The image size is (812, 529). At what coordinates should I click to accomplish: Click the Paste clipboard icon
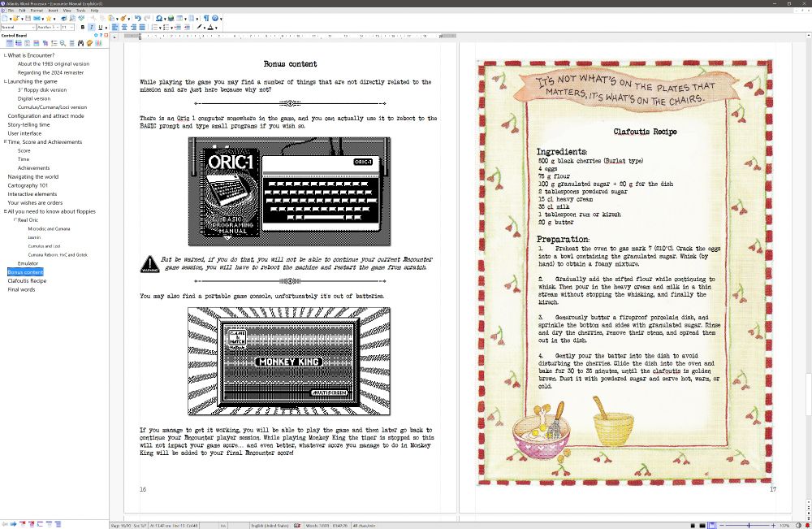point(111,18)
